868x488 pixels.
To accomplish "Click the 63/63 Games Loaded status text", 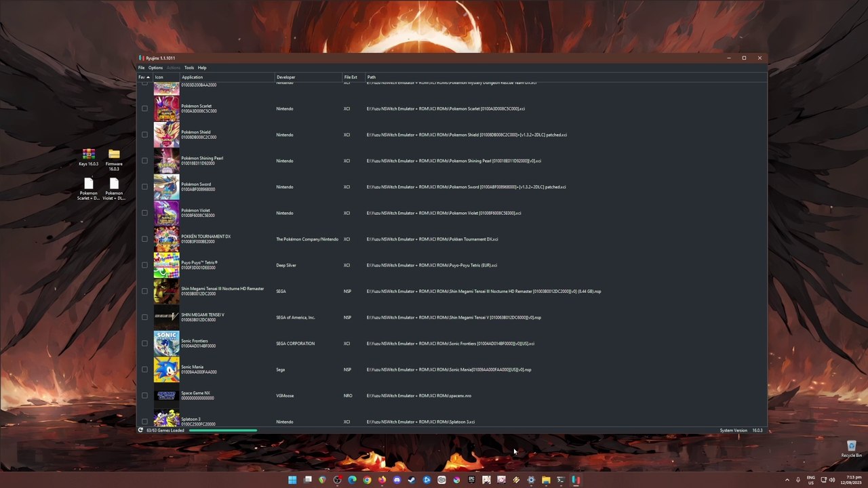I will [165, 430].
